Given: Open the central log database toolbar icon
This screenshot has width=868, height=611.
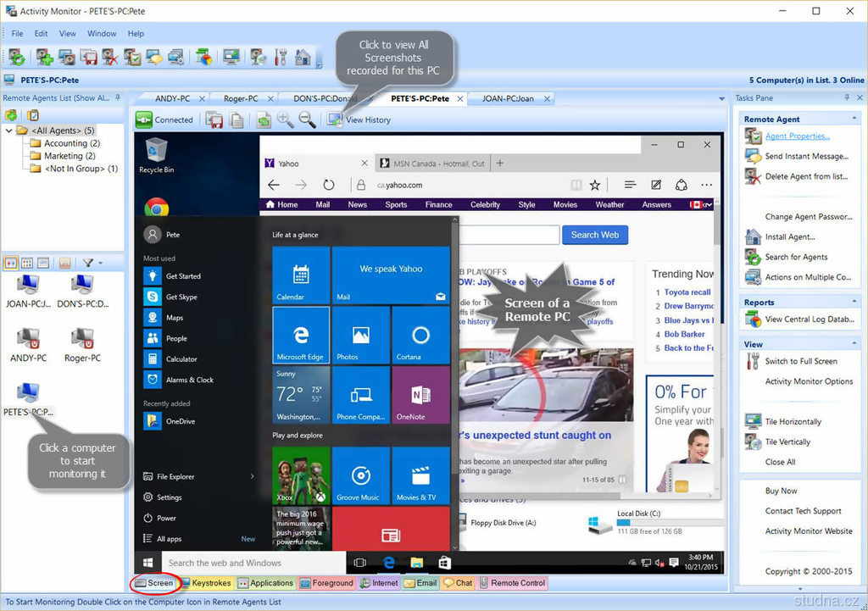Looking at the screenshot, I should point(204,57).
